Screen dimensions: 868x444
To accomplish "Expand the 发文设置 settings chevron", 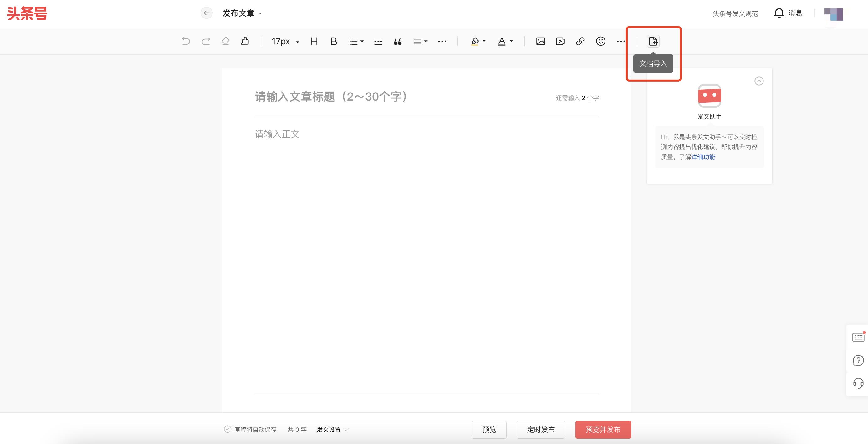I will point(346,429).
